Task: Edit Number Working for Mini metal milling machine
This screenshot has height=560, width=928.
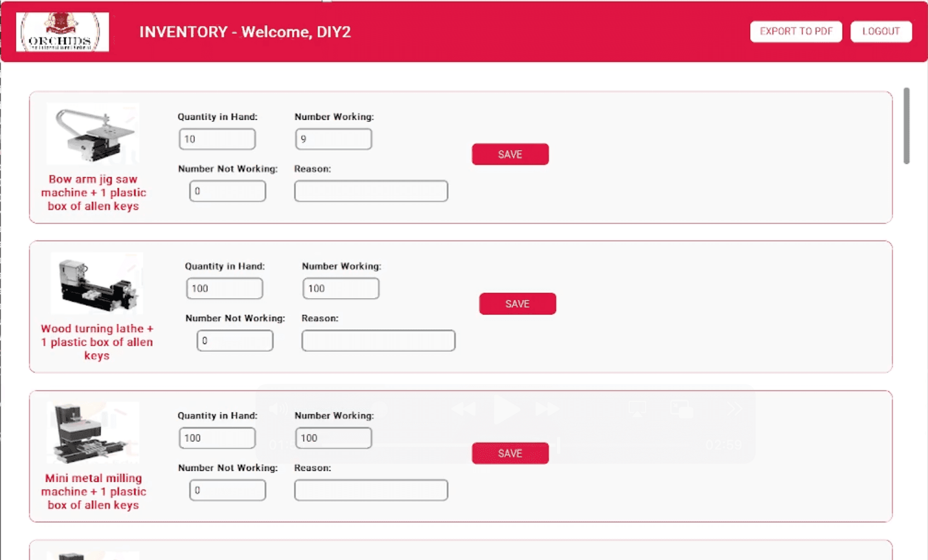Action: tap(334, 438)
